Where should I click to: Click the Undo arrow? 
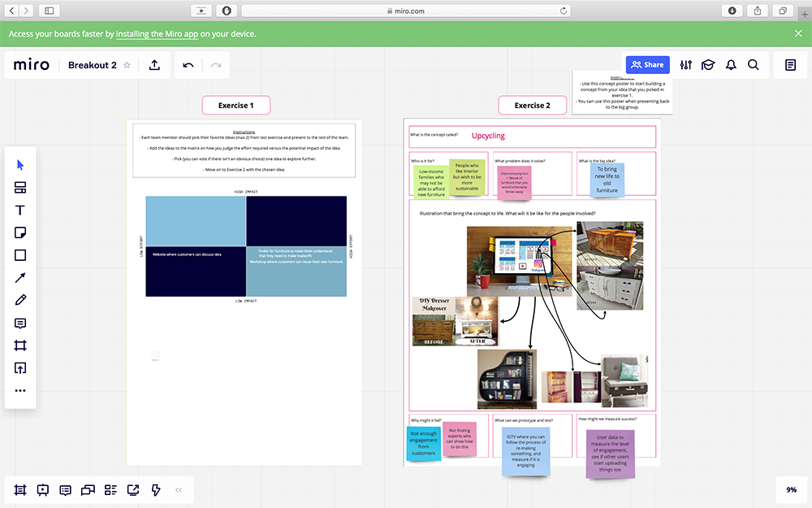pyautogui.click(x=188, y=65)
